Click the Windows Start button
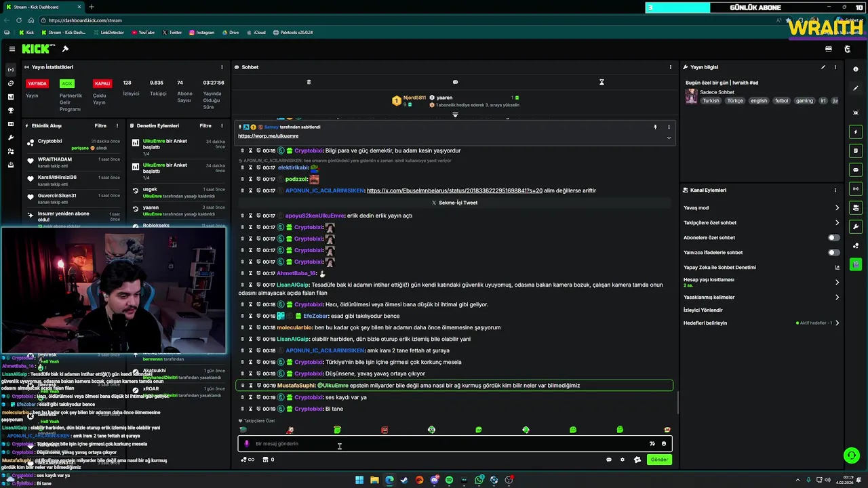This screenshot has width=868, height=488. coord(359,480)
